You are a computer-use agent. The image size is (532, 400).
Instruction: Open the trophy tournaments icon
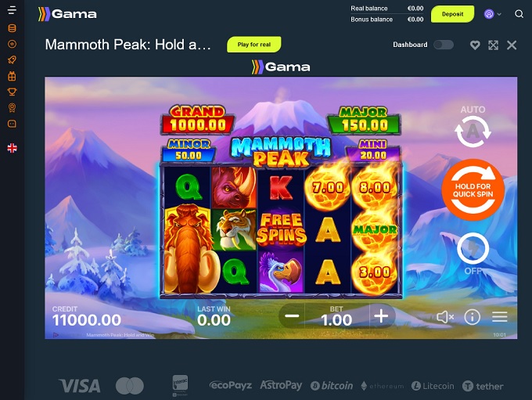(x=12, y=92)
